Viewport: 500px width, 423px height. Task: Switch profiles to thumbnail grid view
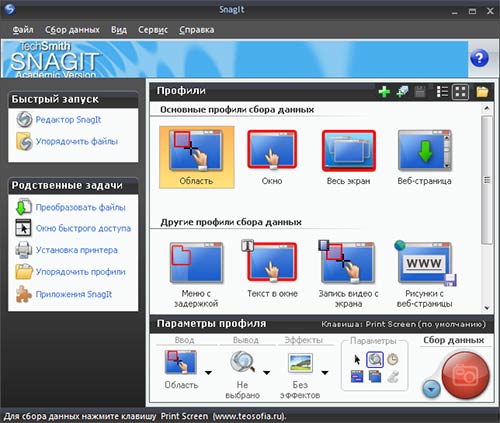tap(460, 92)
